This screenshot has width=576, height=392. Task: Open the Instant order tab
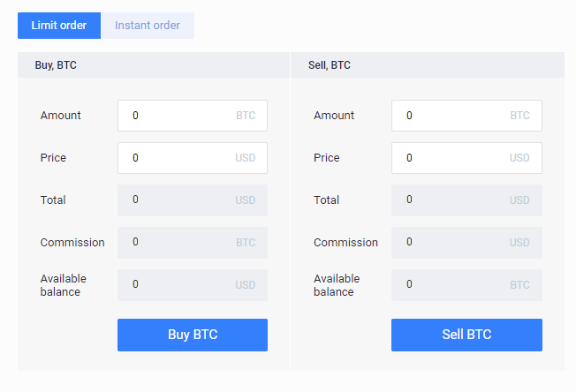coord(148,26)
